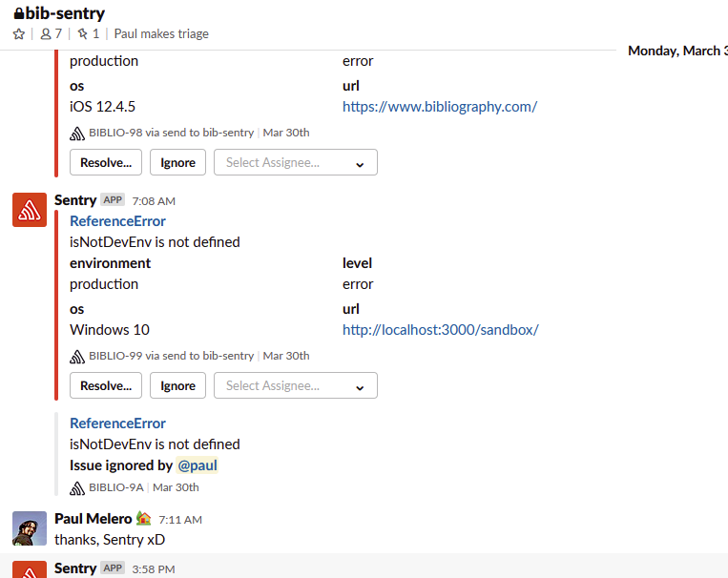Open Select Assignee dropdown for BIBLIO-99
The width and height of the screenshot is (728, 578).
tap(296, 385)
